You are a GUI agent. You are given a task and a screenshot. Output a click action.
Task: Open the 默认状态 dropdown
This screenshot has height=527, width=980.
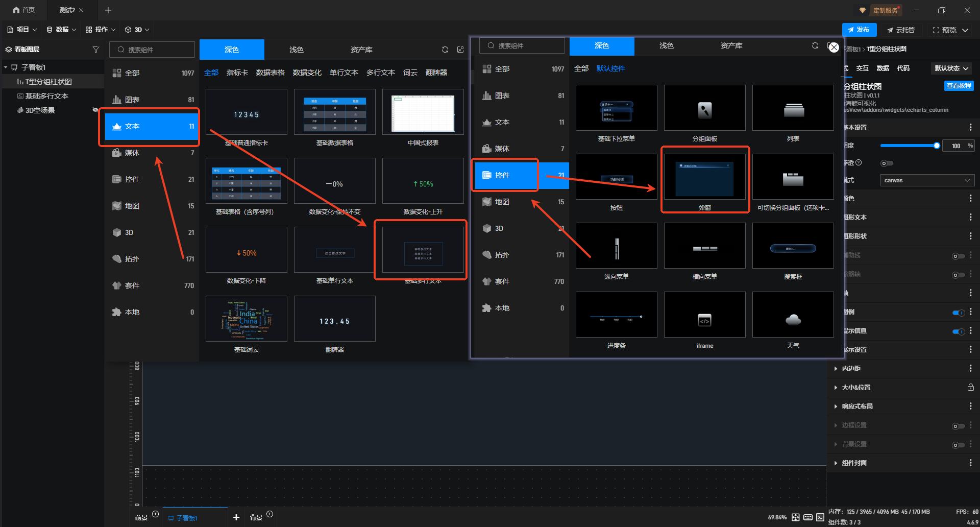[951, 68]
